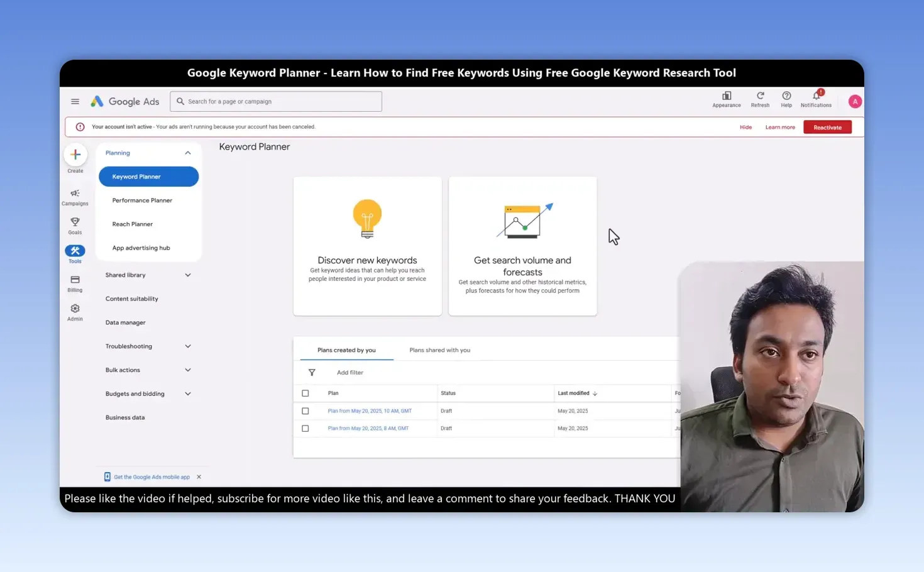Click the mobile phone icon in the app banner
Viewport: 924px width, 572px height.
point(107,476)
